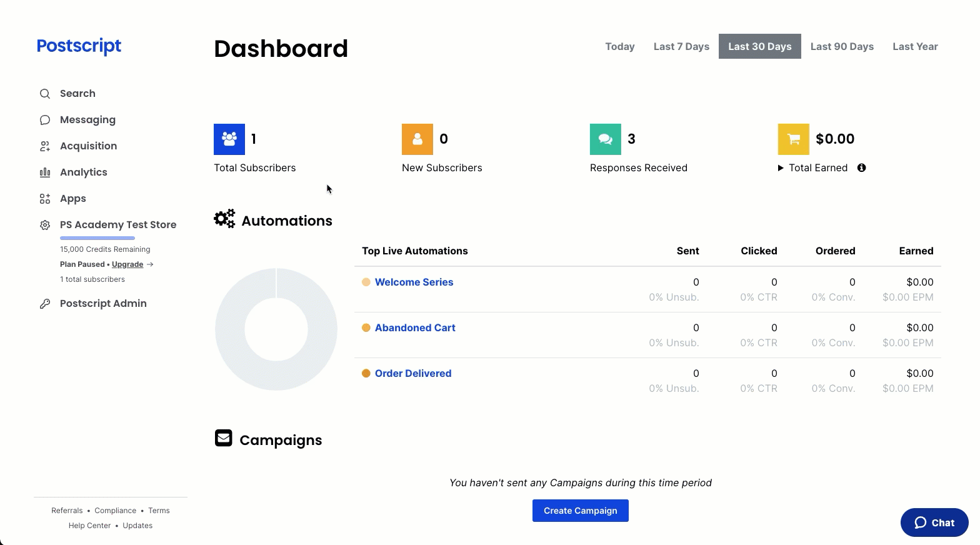The height and width of the screenshot is (545, 980).
Task: Open the Chat widget
Action: pos(934,522)
